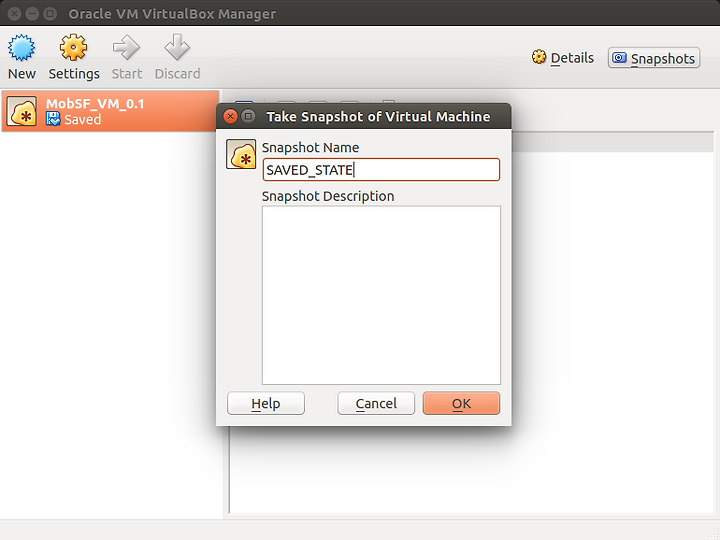Open Help for the snapshot dialog
720x540 pixels.
[x=266, y=403]
